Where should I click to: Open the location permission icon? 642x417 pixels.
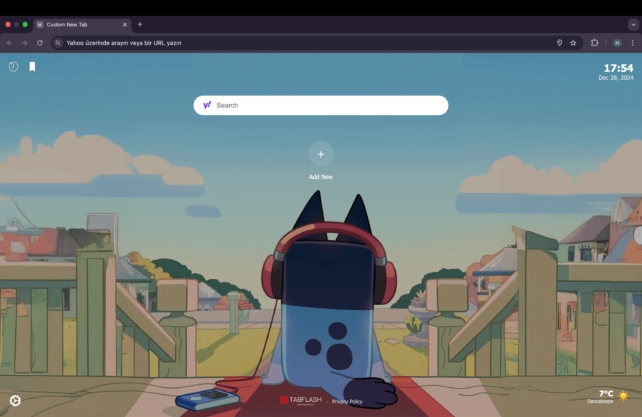(x=559, y=43)
